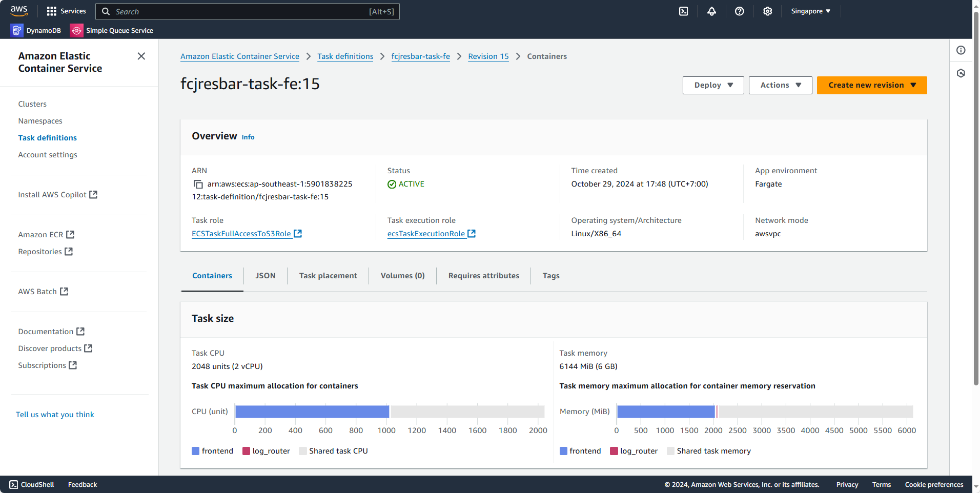Viewport: 980px width, 493px height.
Task: Select Task definitions in the sidebar
Action: [x=47, y=138]
